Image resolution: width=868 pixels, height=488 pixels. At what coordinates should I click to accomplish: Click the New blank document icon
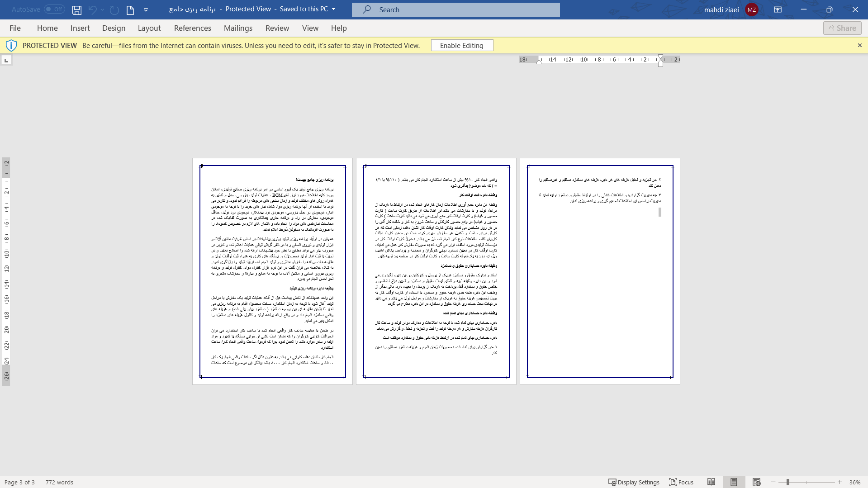pos(130,9)
